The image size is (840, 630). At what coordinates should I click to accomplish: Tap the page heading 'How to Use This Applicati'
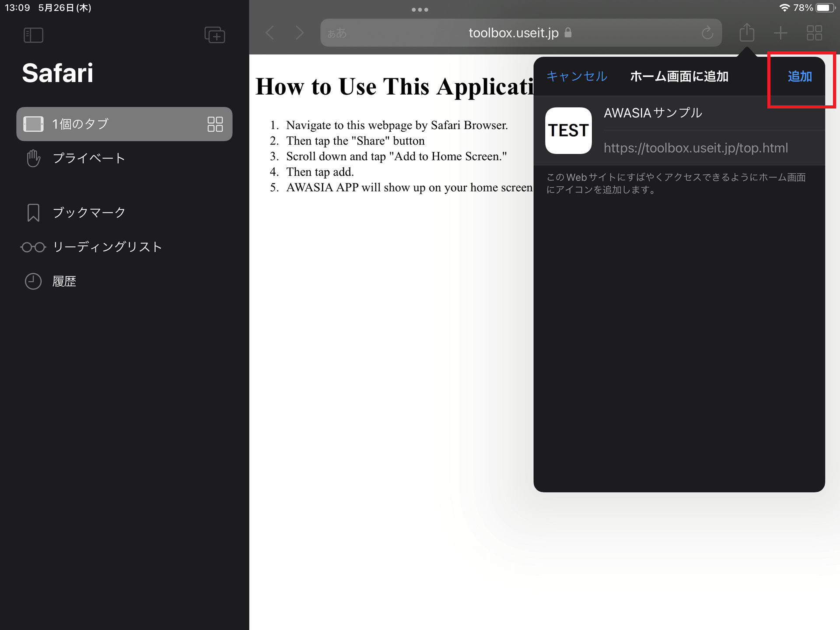point(394,87)
